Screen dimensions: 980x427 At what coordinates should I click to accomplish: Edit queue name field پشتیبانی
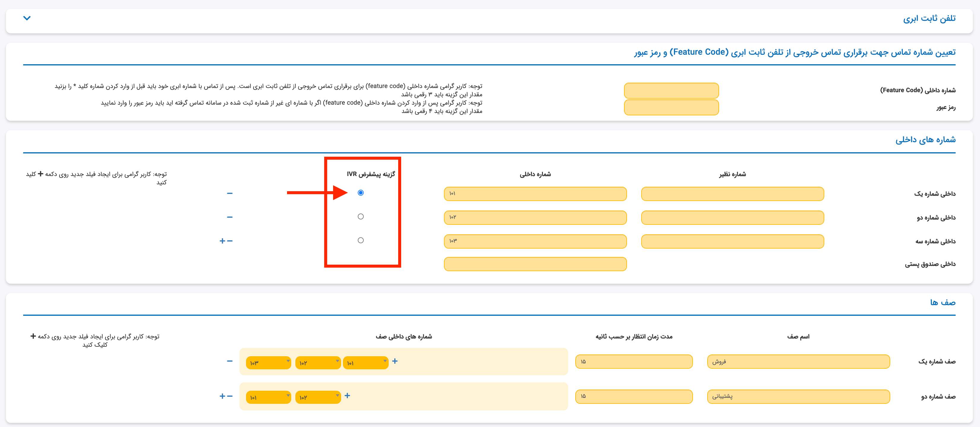point(798,397)
